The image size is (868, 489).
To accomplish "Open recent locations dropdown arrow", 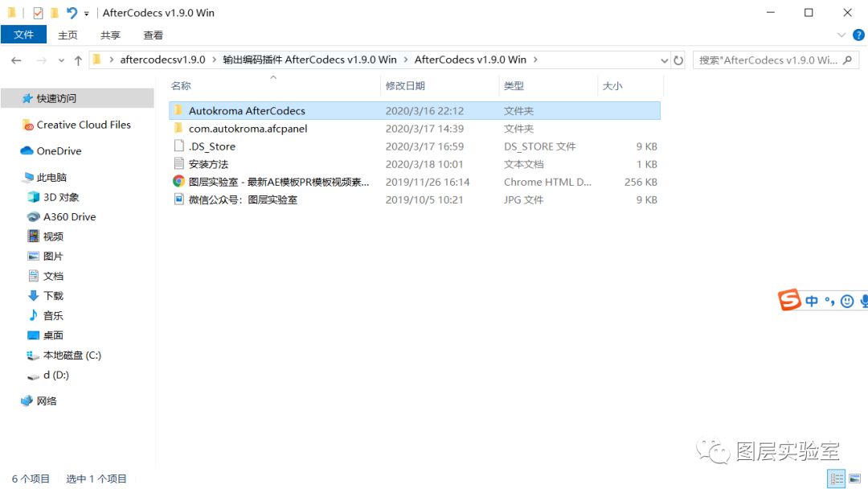I will click(61, 60).
